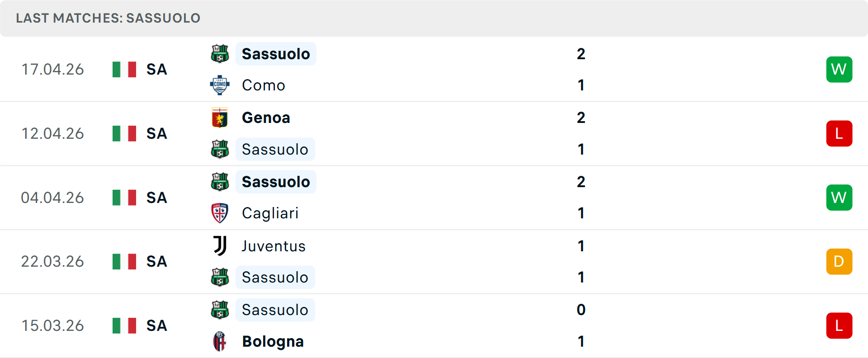Click the Sassuolo crest in the Bologna match row
Viewport: 868px width, 358px height.
click(220, 310)
